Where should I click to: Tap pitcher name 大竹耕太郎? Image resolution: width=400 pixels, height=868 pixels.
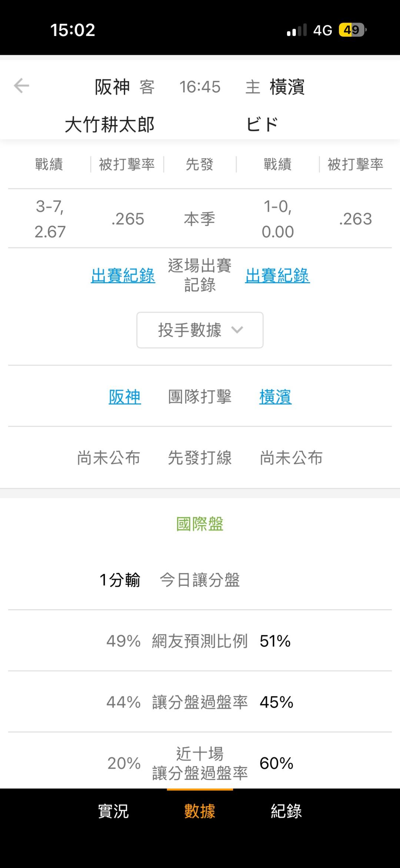pyautogui.click(x=110, y=125)
